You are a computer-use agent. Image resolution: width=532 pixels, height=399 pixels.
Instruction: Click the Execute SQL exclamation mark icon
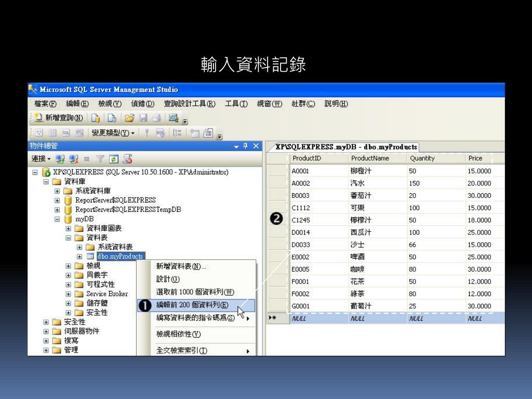tap(147, 132)
